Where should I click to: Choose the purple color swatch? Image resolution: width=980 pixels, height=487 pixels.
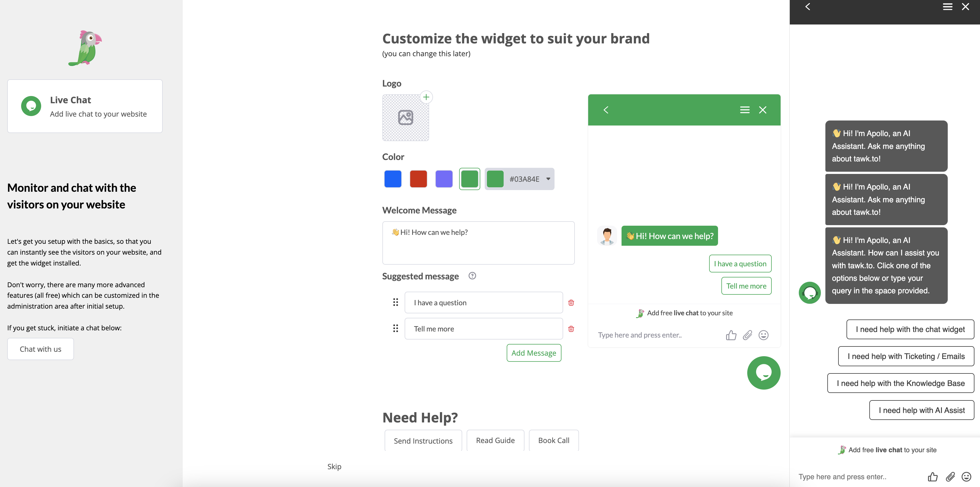click(444, 179)
